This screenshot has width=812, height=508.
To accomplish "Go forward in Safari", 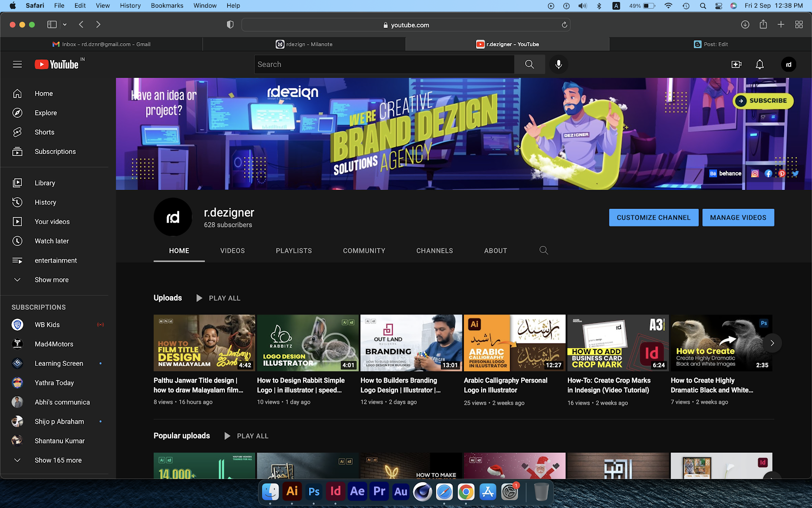I will [98, 24].
